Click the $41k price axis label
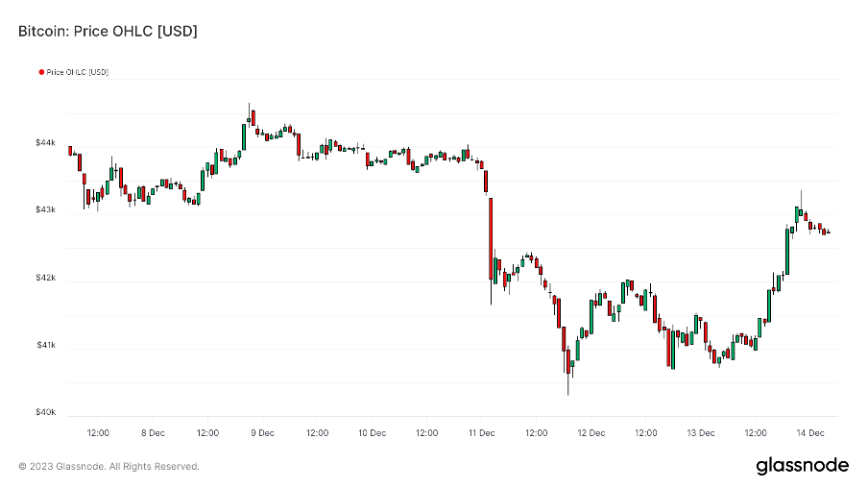Screen dimensions: 868x488 [45, 345]
